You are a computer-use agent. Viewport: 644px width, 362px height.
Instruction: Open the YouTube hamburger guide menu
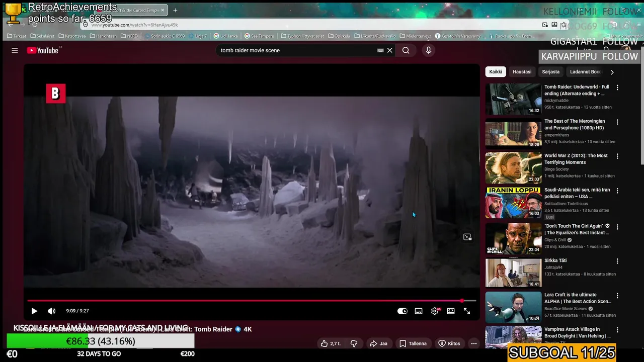point(15,50)
